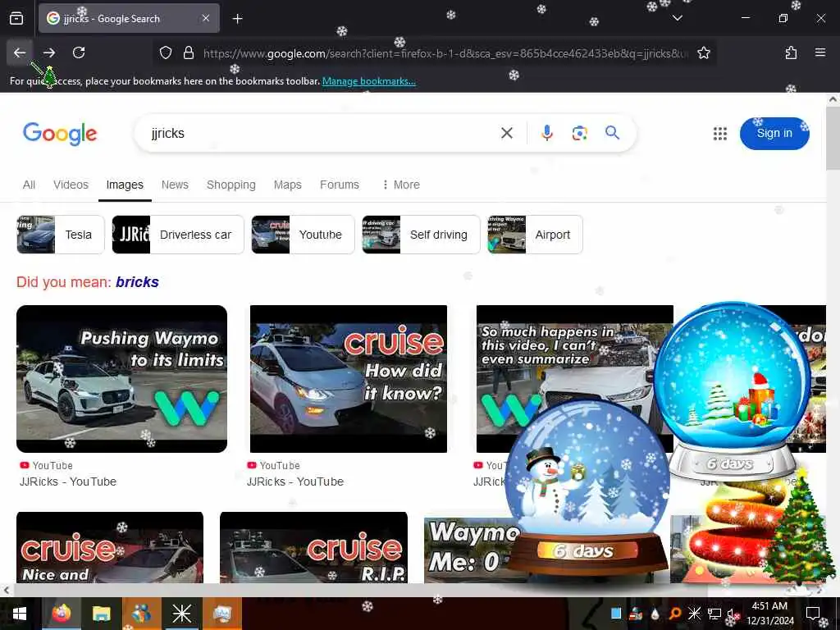Viewport: 840px width, 630px height.
Task: Select the Images tab
Action: click(x=125, y=185)
